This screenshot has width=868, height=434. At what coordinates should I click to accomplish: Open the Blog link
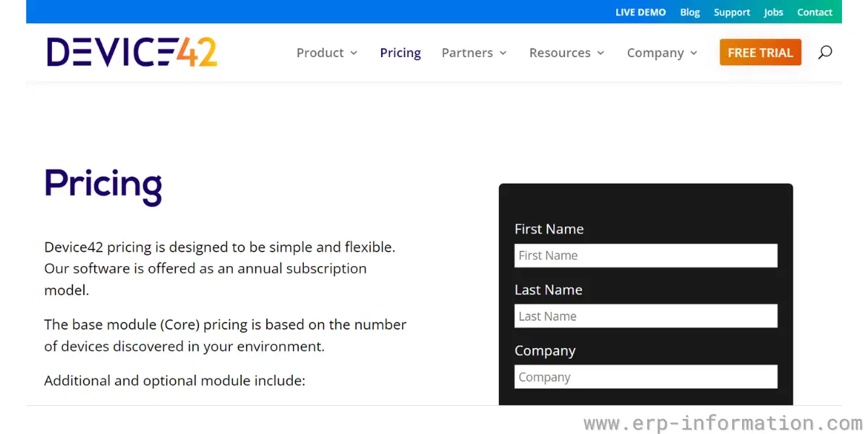click(690, 12)
